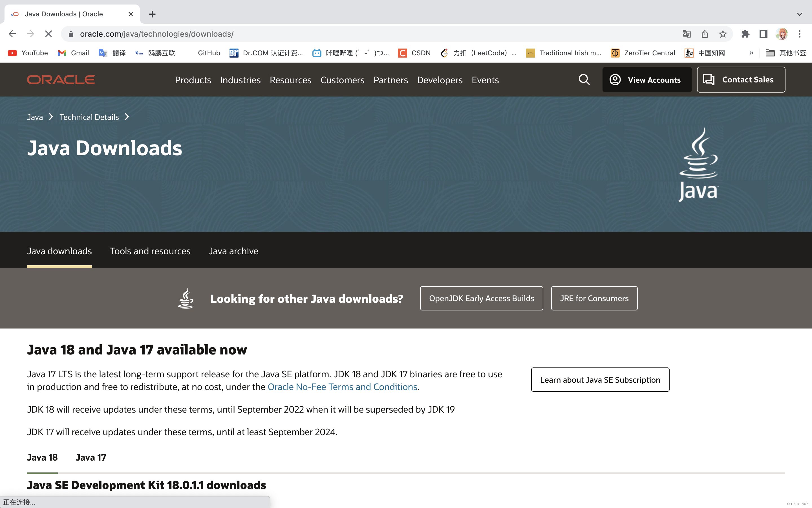
Task: Click the Oracle logo
Action: [61, 80]
